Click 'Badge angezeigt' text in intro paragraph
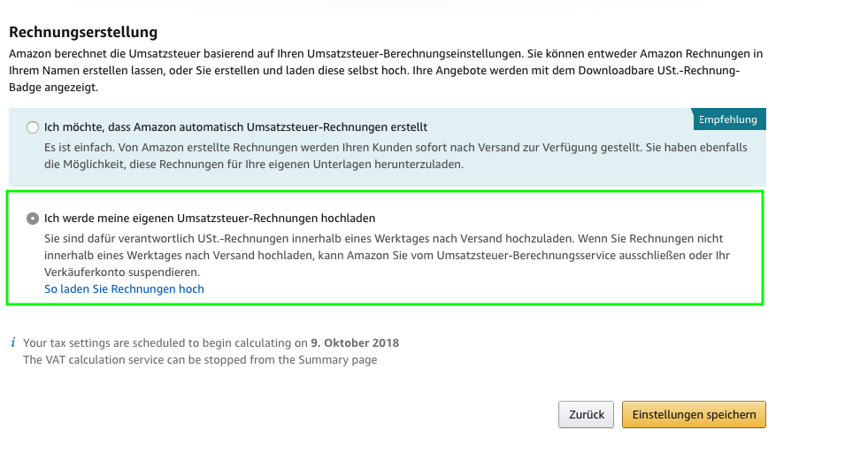Viewport: 868px width, 453px height. (53, 88)
